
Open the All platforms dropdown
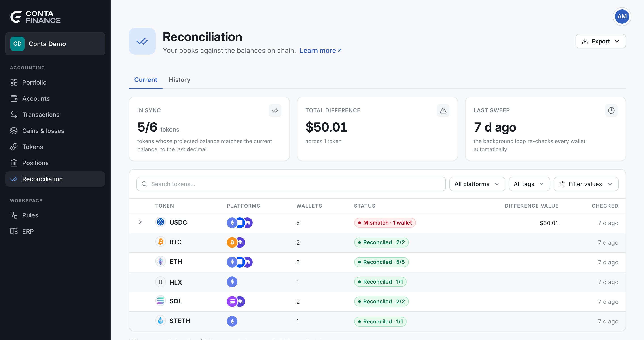pyautogui.click(x=477, y=184)
